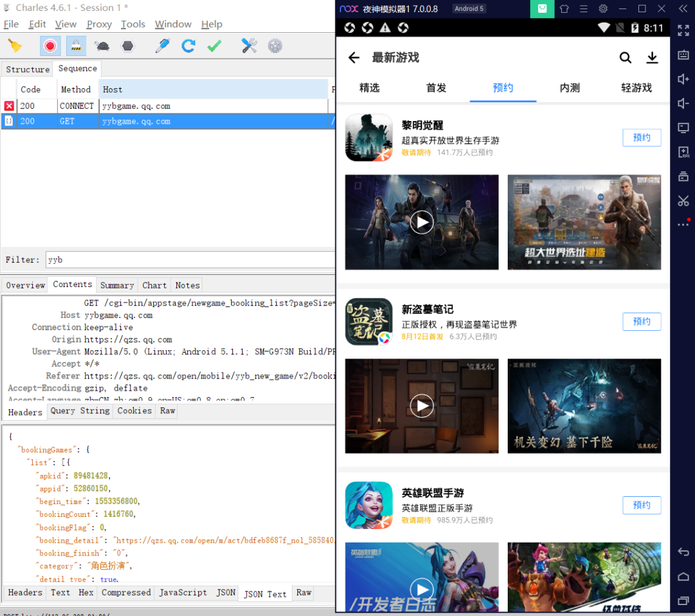
Task: Select the GET yybgame.qq.com row
Action: click(x=167, y=121)
